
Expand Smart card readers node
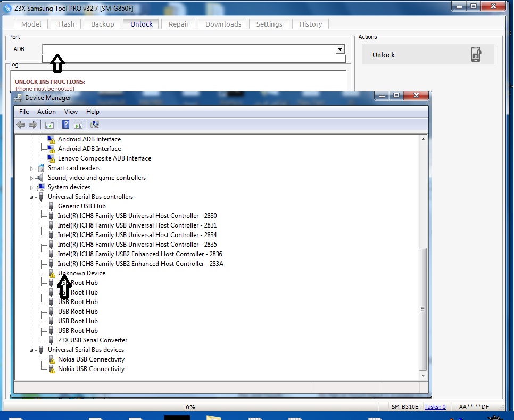(x=32, y=169)
